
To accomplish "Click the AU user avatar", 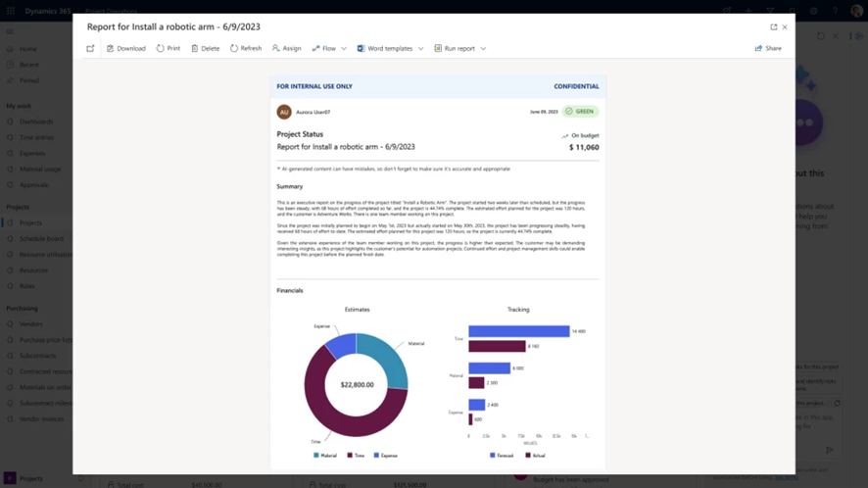I will pyautogui.click(x=284, y=112).
